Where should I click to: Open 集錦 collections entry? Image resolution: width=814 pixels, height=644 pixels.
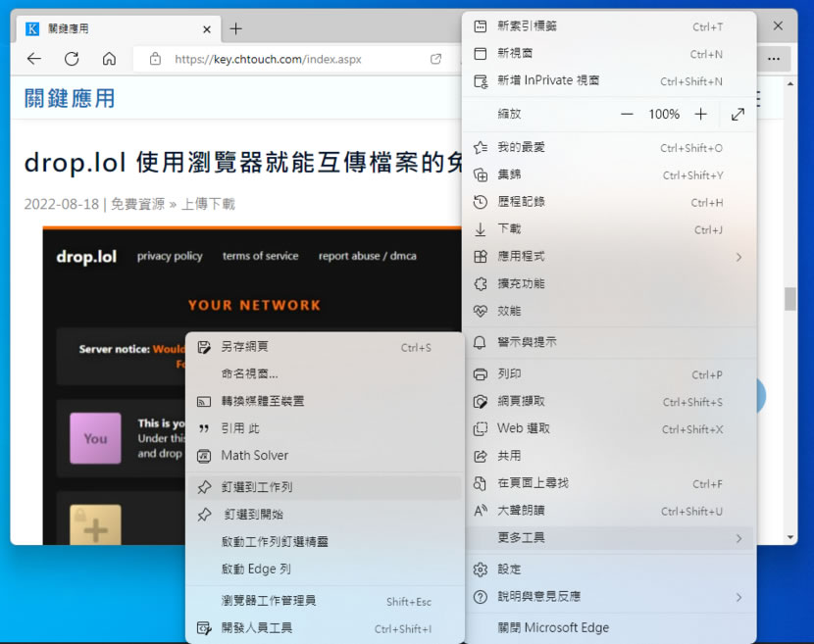click(x=609, y=174)
